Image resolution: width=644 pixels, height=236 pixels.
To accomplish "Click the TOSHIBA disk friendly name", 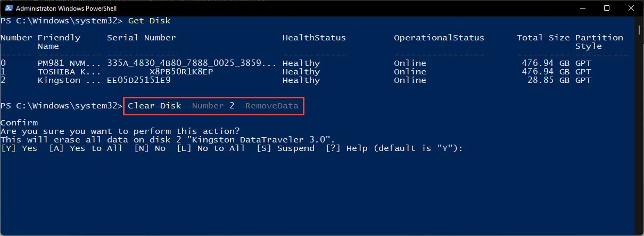I will [67, 72].
